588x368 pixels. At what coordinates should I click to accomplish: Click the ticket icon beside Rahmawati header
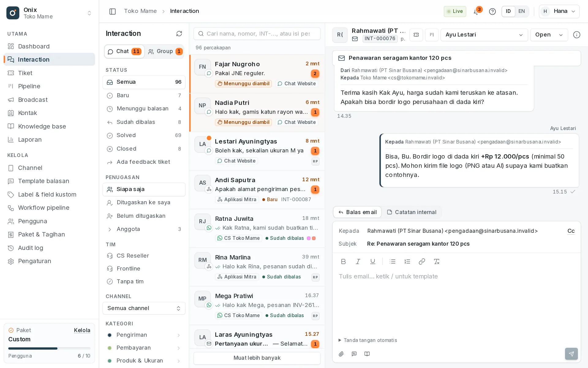point(416,35)
